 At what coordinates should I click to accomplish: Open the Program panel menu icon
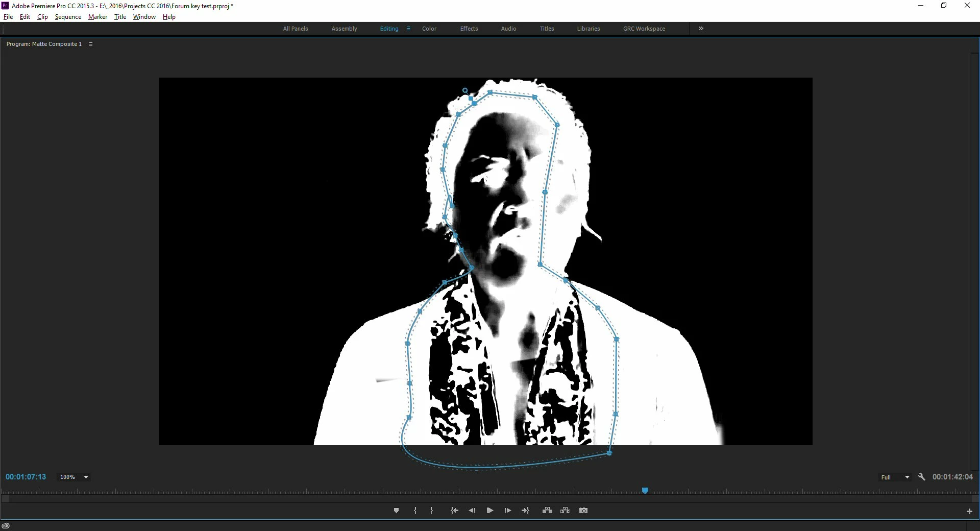(91, 44)
